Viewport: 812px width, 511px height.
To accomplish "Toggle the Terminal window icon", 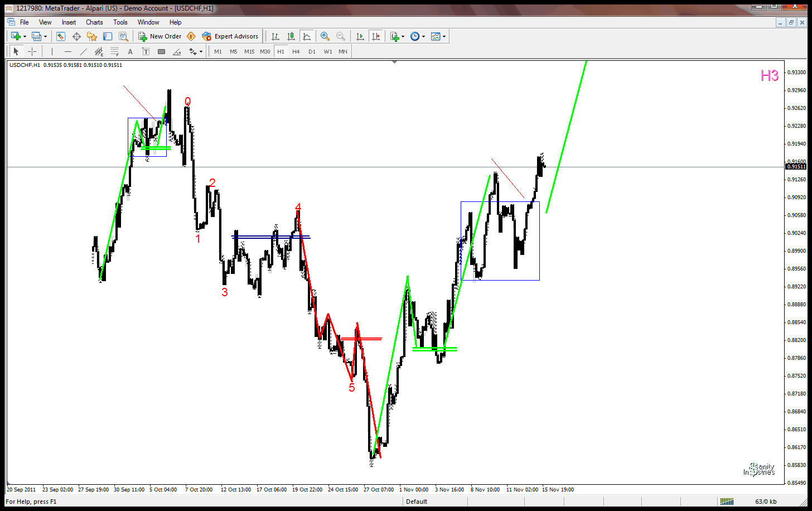I will pos(108,36).
